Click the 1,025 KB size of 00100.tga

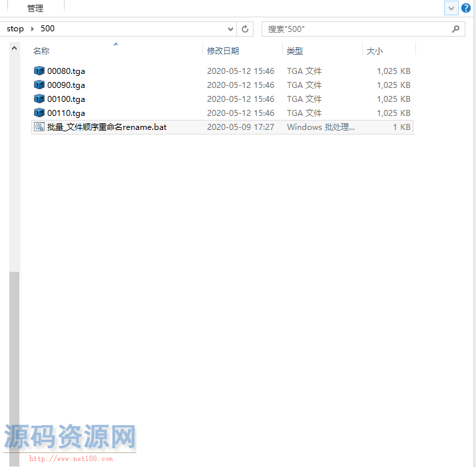coord(393,99)
